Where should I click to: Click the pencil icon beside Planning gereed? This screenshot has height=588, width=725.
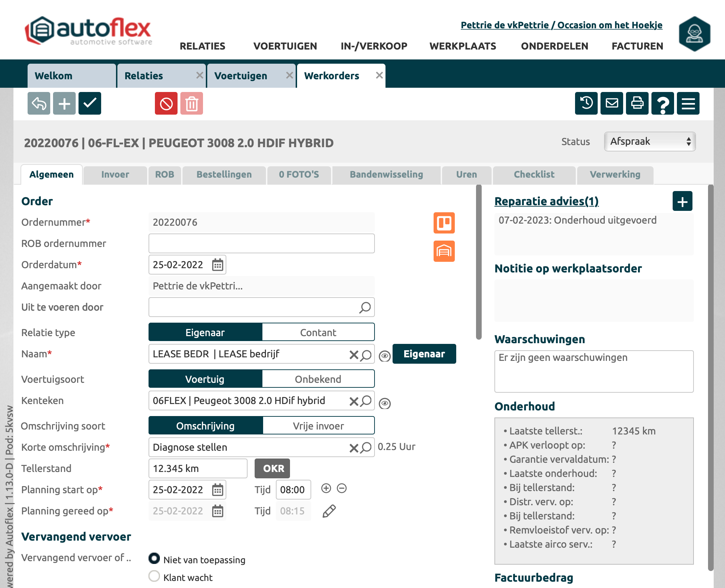click(x=329, y=511)
